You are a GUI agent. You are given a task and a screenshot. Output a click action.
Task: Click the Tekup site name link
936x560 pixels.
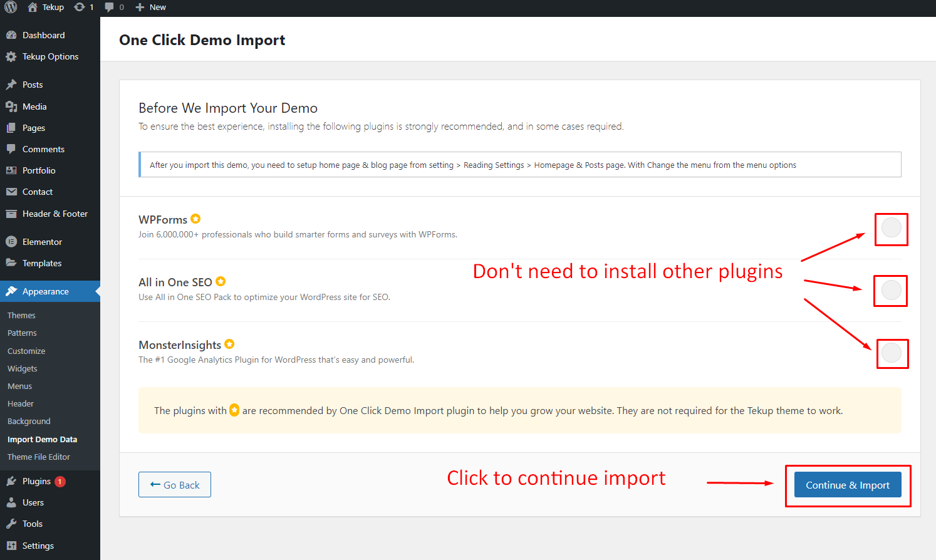(x=53, y=8)
